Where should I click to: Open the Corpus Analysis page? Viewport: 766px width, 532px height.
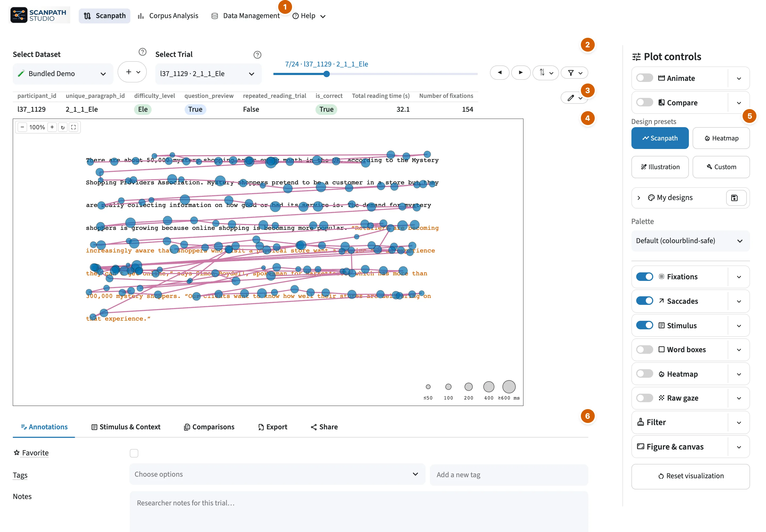[x=168, y=16]
